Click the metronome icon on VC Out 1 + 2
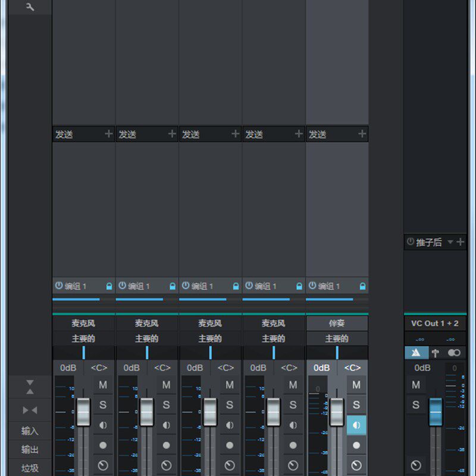The height and width of the screenshot is (476, 476). click(x=416, y=353)
